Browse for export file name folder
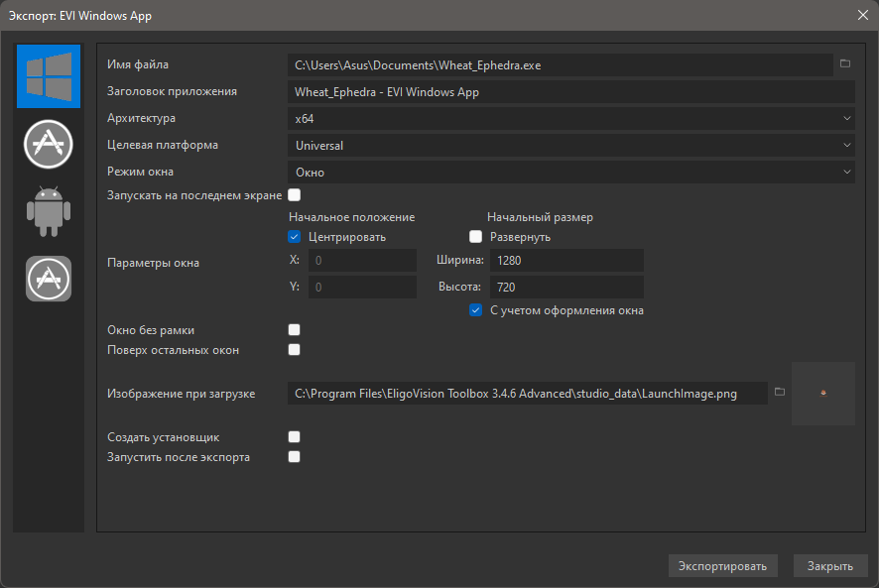Image resolution: width=879 pixels, height=588 pixels. point(845,64)
